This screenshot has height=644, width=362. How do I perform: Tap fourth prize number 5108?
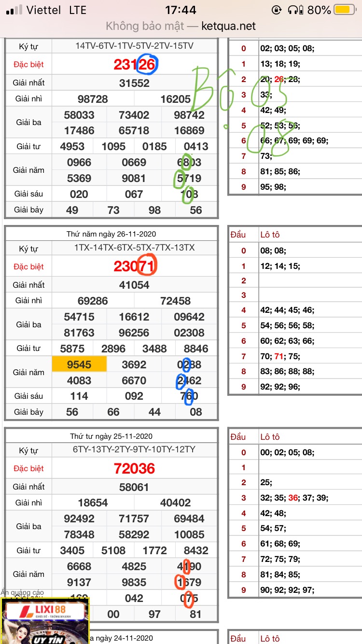coord(113,550)
